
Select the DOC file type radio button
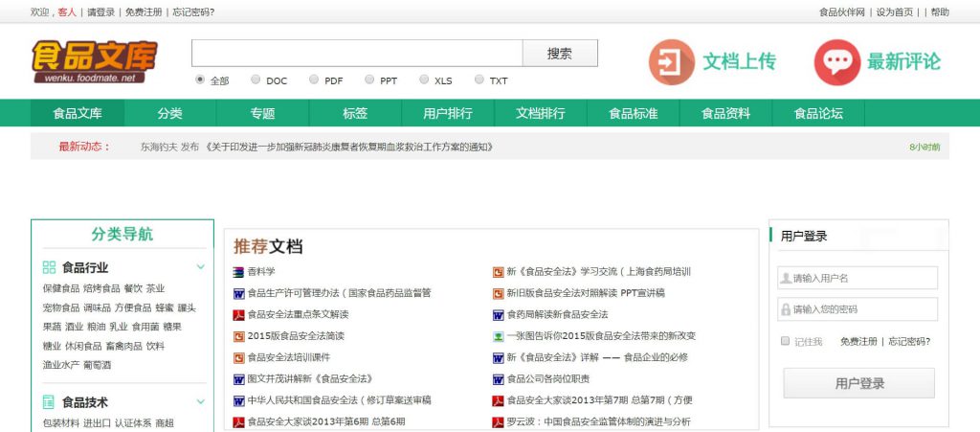pos(256,80)
